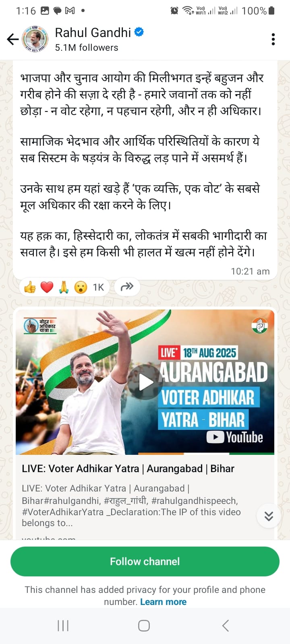290x644 pixels.
Task: Play the Aurangabad live video
Action: click(x=145, y=382)
